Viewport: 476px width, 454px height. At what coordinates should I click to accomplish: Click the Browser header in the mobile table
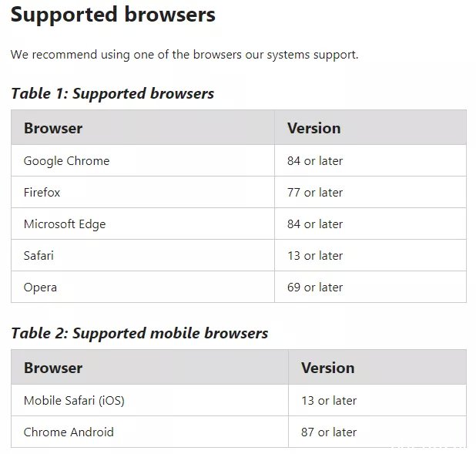point(149,367)
